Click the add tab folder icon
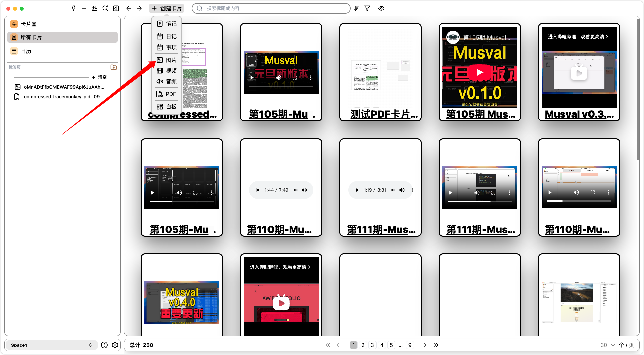Viewport: 644px width, 355px height. pos(114,67)
